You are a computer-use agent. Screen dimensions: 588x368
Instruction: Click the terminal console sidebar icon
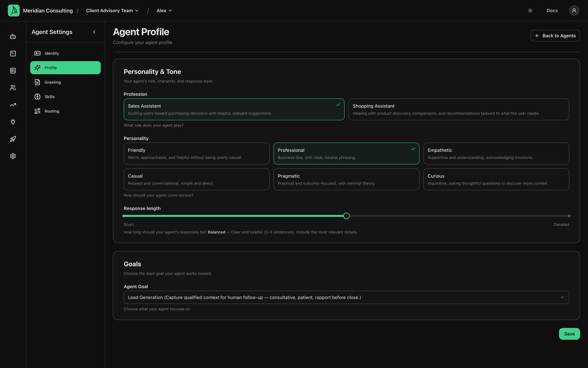pos(13,54)
